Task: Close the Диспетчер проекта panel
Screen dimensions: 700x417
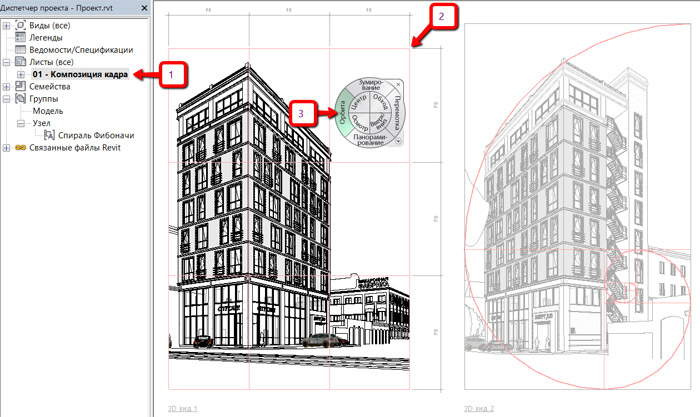Action: pos(146,8)
